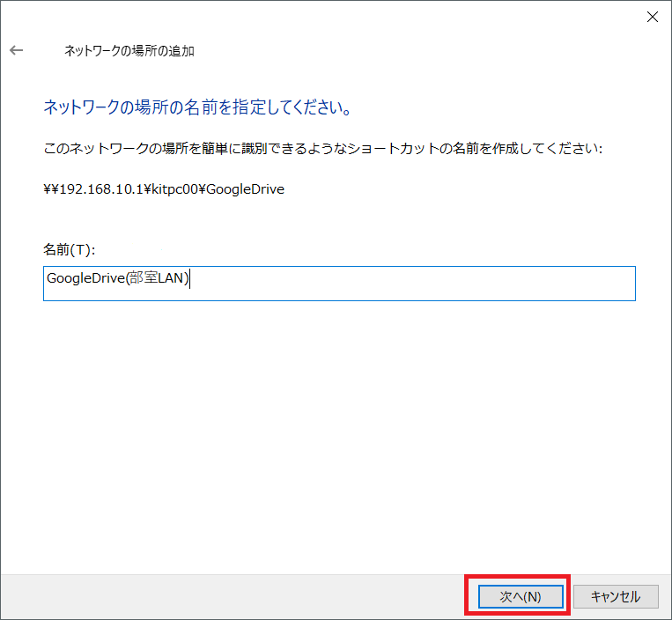The height and width of the screenshot is (620, 672).
Task: Click the window title ネットワークの場所の追加
Action: click(x=129, y=51)
